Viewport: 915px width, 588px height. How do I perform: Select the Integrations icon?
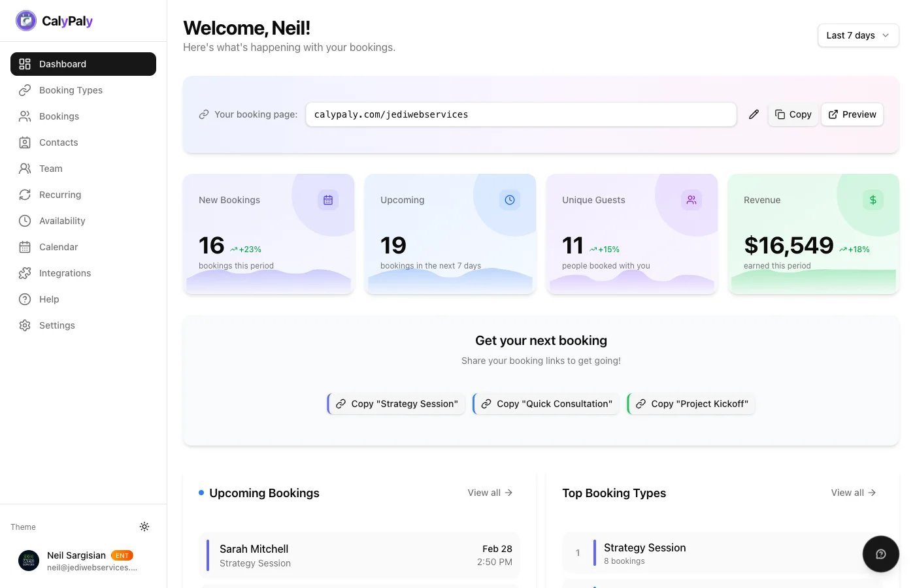[25, 273]
